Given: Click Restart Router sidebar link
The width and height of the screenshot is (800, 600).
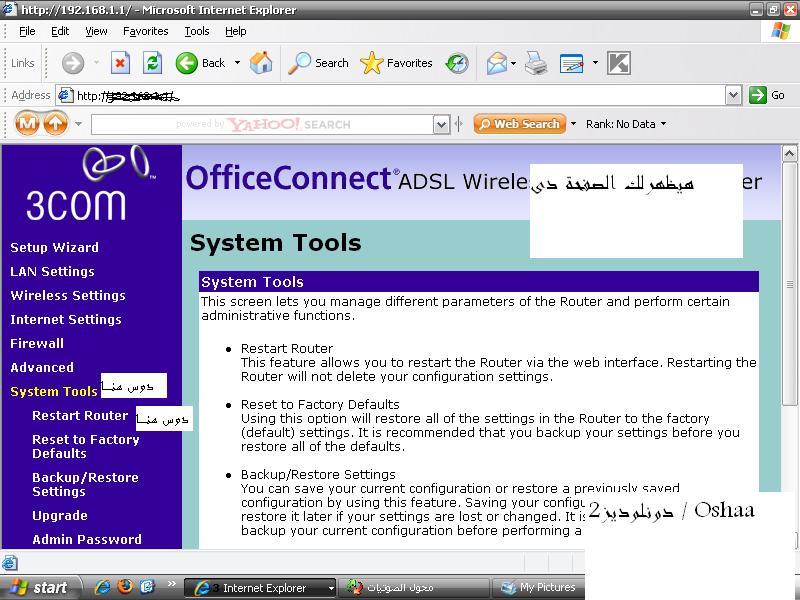Looking at the screenshot, I should pyautogui.click(x=80, y=415).
